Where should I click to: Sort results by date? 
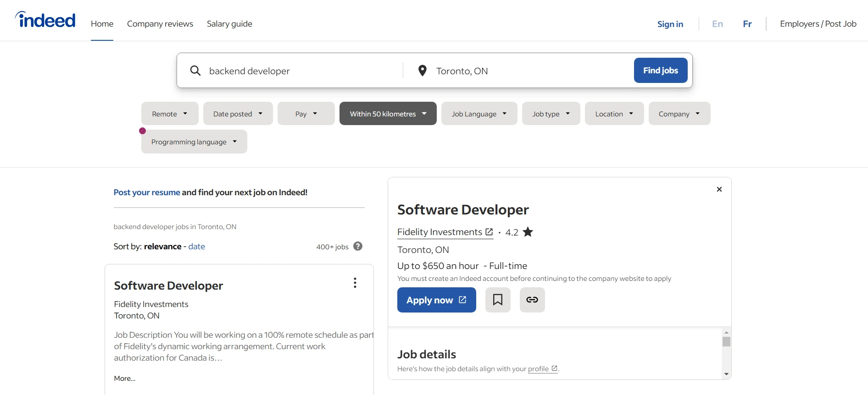197,247
